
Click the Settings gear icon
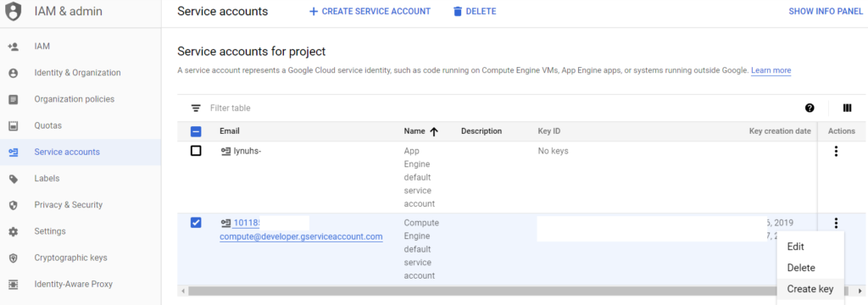(14, 231)
